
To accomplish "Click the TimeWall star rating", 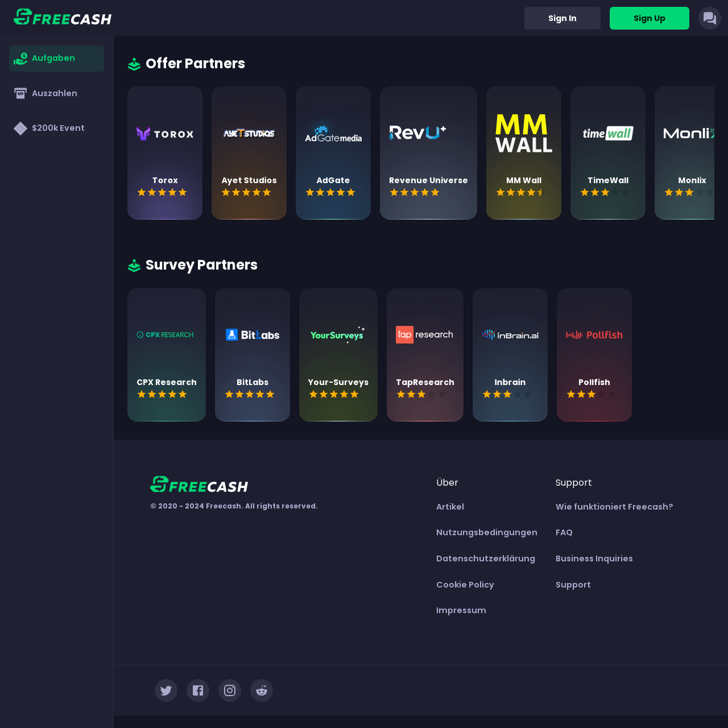I will click(x=605, y=192).
